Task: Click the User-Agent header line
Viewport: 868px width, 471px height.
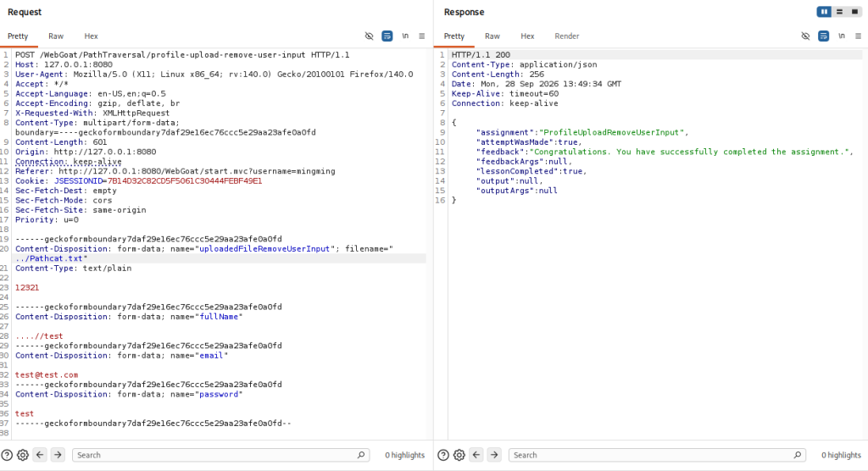Action: 214,75
